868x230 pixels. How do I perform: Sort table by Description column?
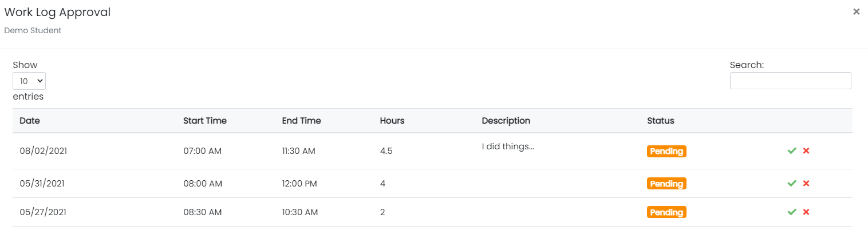(506, 121)
